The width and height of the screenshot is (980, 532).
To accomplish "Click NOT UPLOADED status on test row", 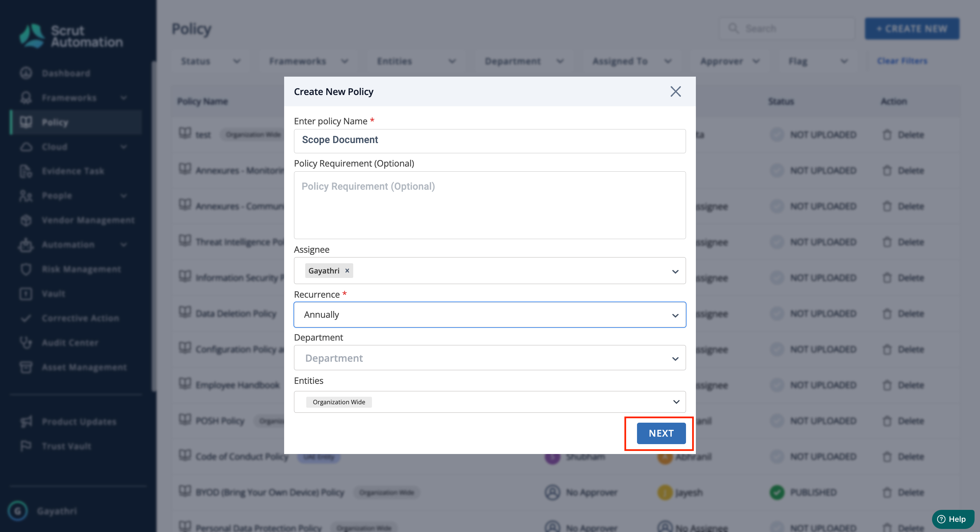I will tap(823, 135).
